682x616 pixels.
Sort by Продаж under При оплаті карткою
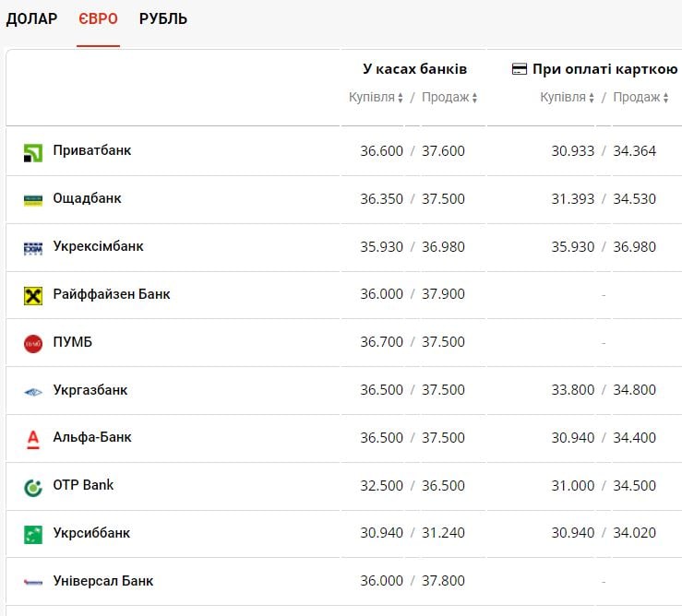[x=640, y=98]
